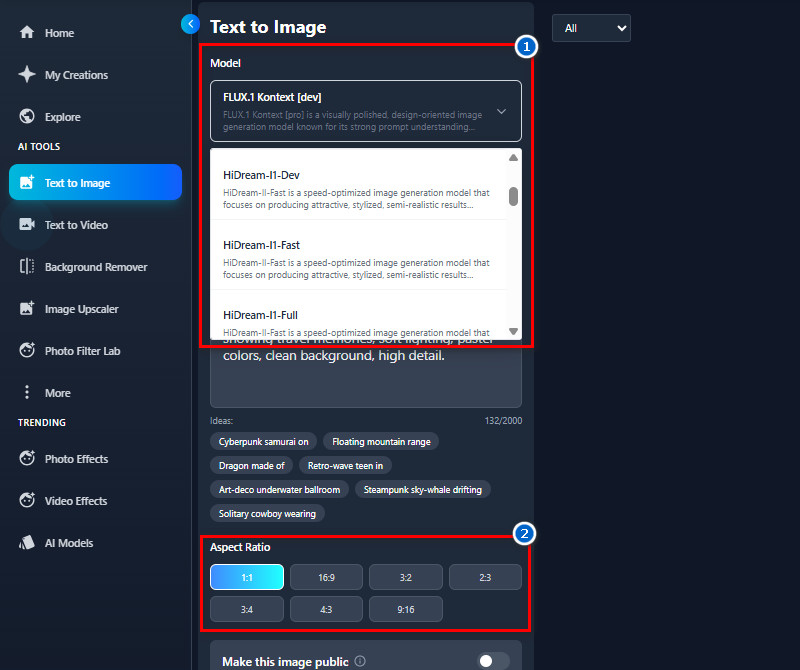Collapse the sidebar with the blue arrow
This screenshot has height=670, width=800.
point(190,23)
